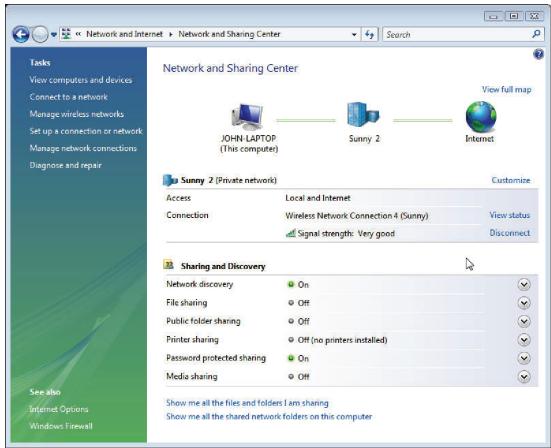Close the Network and Sharing Center window
551x448 pixels.
[534, 16]
